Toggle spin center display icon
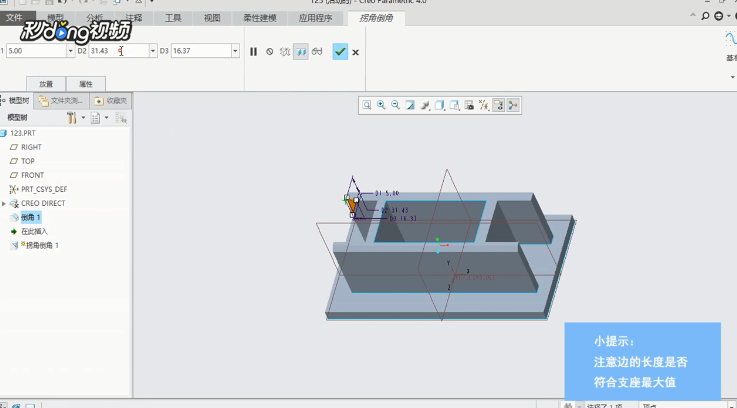 pos(513,105)
